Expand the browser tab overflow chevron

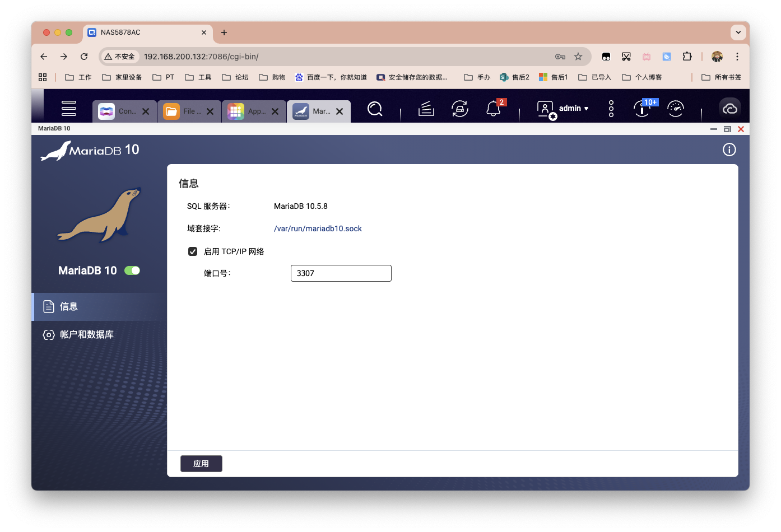pyautogui.click(x=738, y=32)
